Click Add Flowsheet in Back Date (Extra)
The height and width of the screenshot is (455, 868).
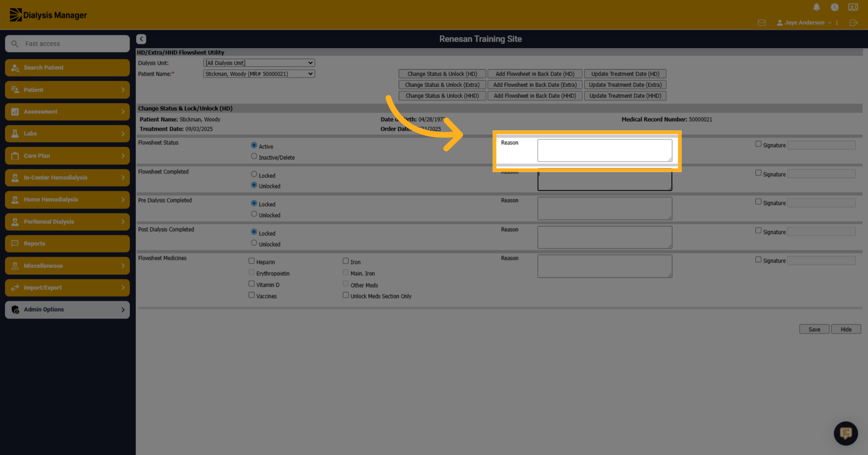(x=535, y=85)
